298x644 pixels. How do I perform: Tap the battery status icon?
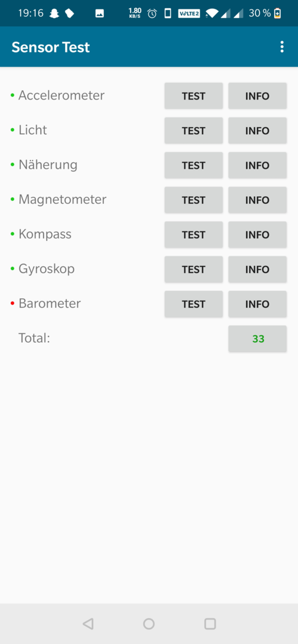pos(278,14)
